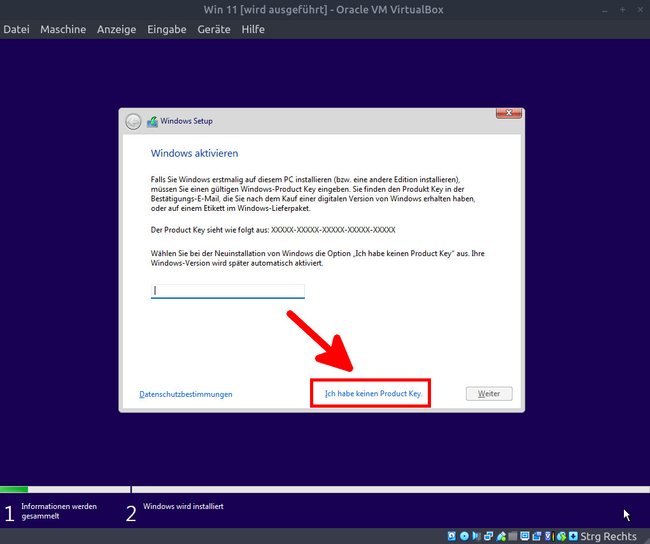Screen dimensions: 650x544
Task: Click the audio status icon
Action: tap(476, 536)
